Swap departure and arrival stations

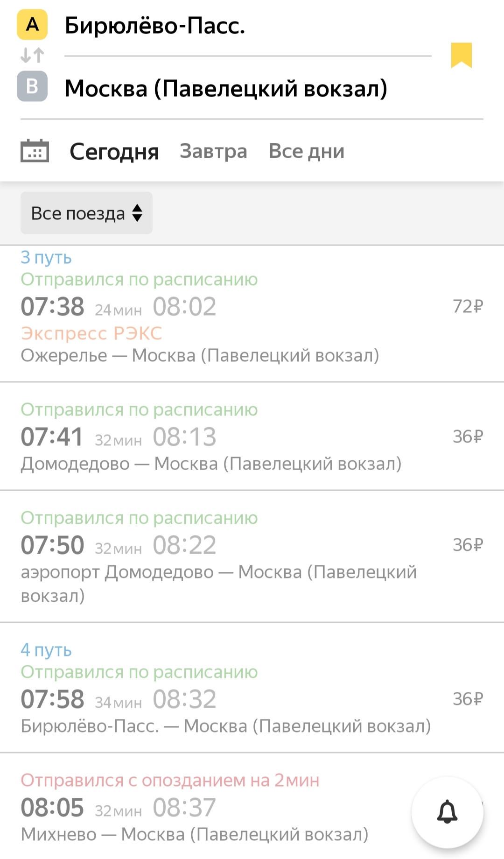[32, 56]
